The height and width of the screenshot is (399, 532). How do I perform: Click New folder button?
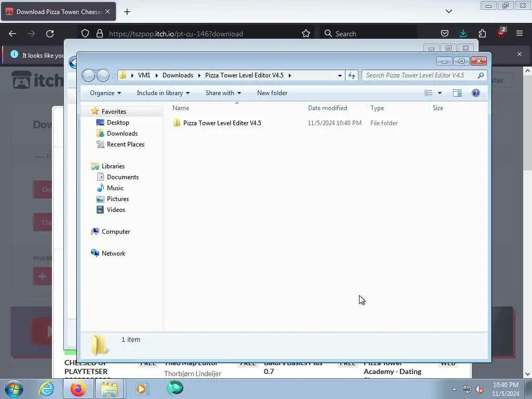coord(272,93)
